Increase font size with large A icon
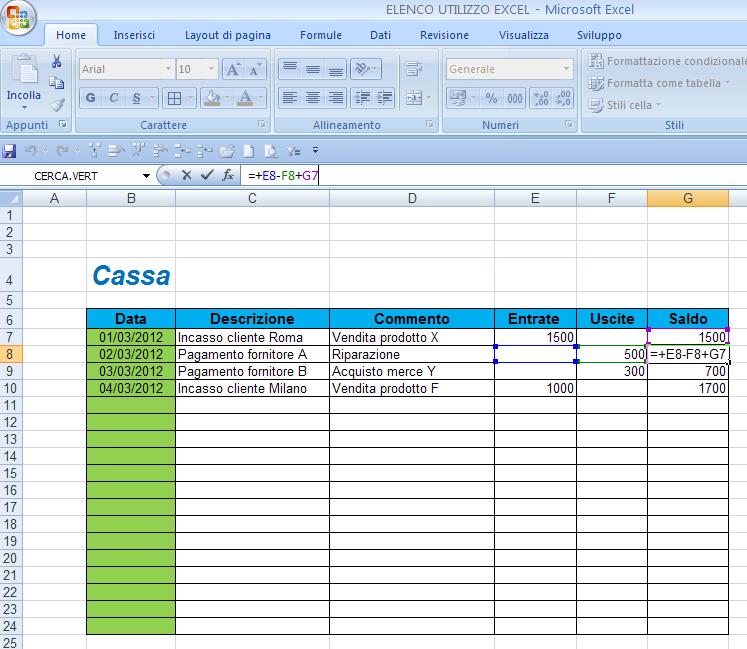The image size is (747, 649). coord(233,70)
